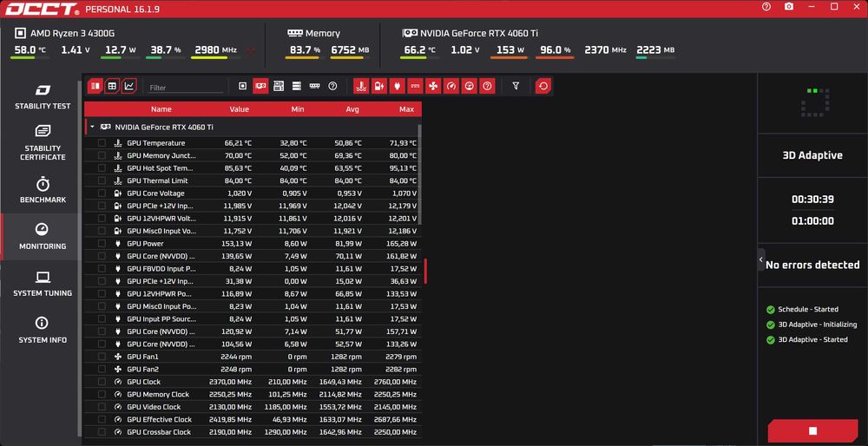
Task: Toggle current sensor type filter
Action: [415, 86]
